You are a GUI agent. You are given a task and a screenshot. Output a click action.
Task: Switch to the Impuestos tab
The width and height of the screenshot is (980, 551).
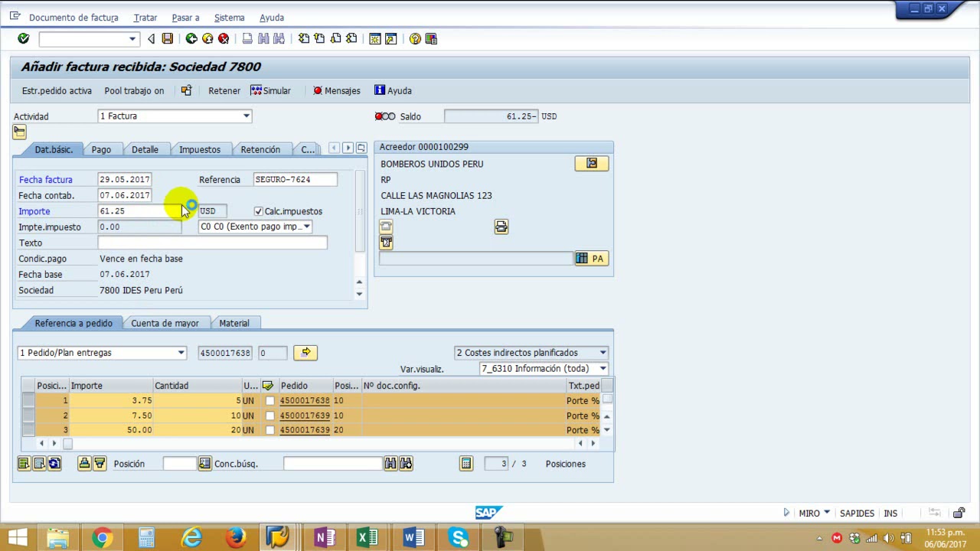pos(200,149)
